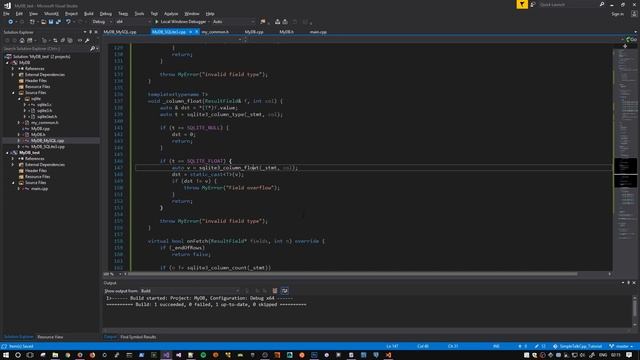
Task: Click the Open File toolbar icon
Action: [x=44, y=22]
